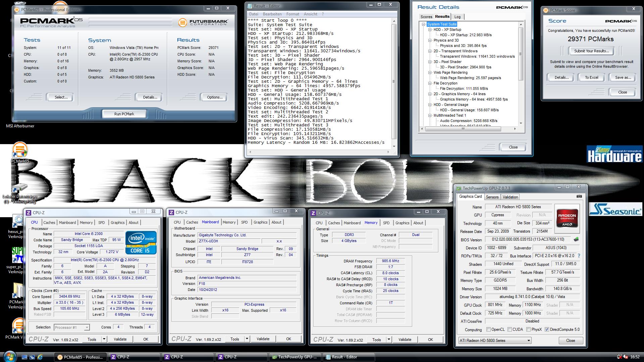The width and height of the screenshot is (644, 362).
Task: Click the first CPU-Z window title icon
Action: click(29, 213)
